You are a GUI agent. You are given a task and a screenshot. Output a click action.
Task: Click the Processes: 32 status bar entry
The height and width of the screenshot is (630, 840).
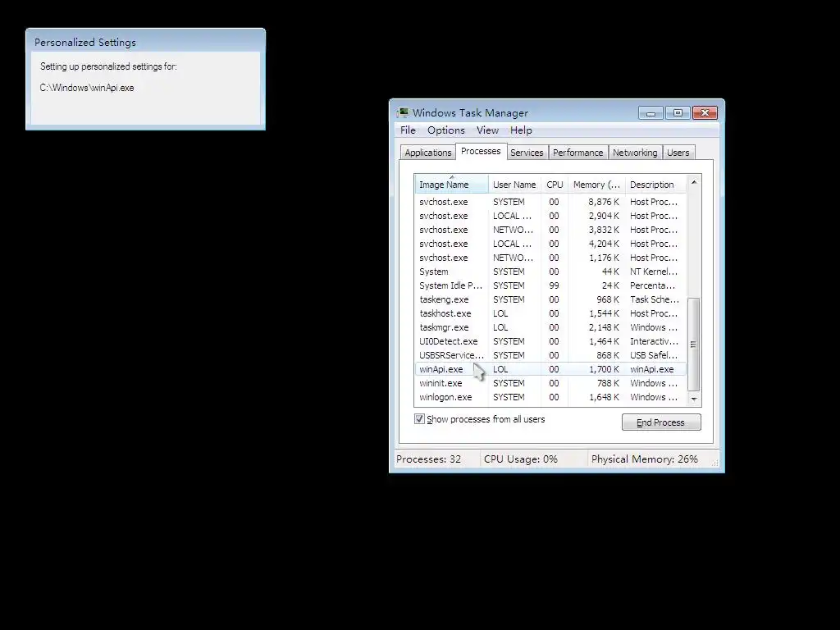point(428,459)
